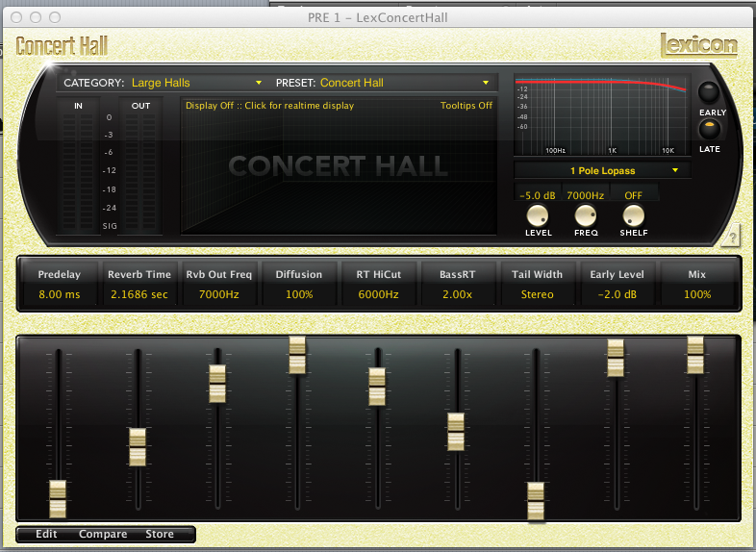Click the Concert Hall title logo
Screen dimensions: 756x552
point(62,46)
